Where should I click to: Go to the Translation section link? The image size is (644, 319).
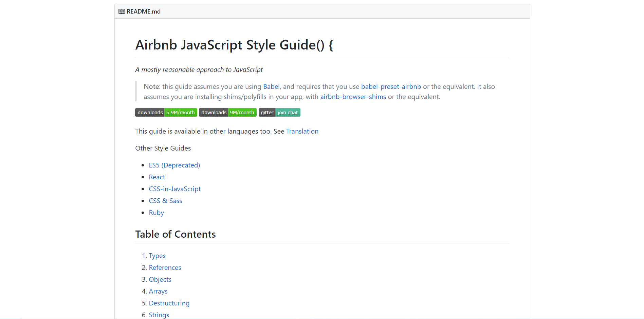pos(302,132)
